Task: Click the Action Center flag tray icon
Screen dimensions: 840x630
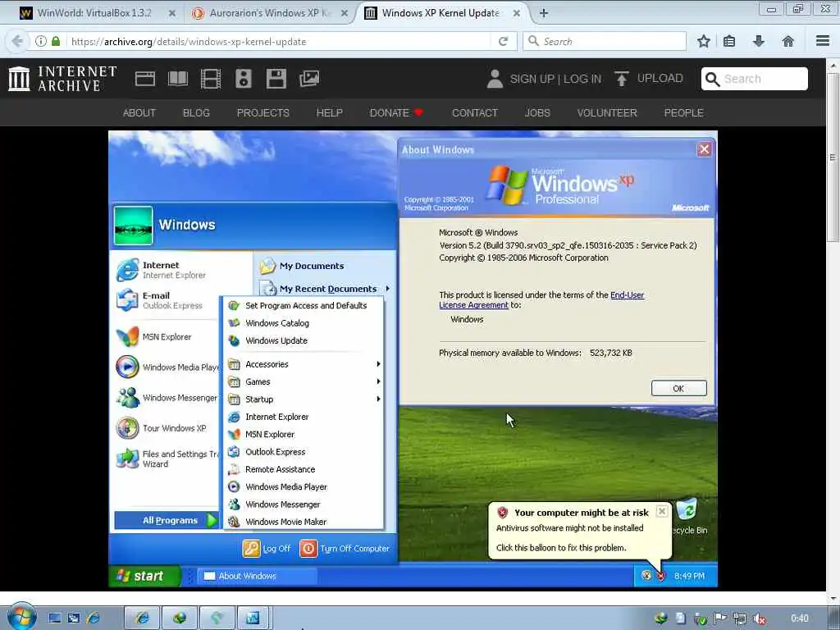Action: (x=720, y=619)
